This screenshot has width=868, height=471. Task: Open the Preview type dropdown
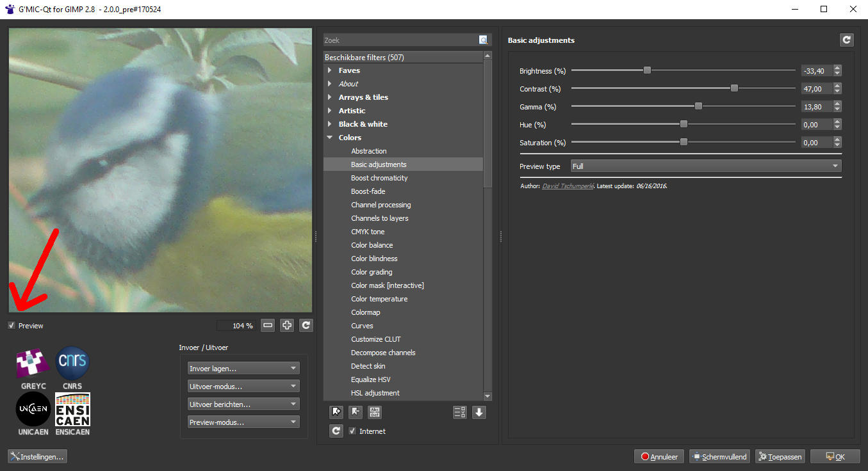click(705, 166)
